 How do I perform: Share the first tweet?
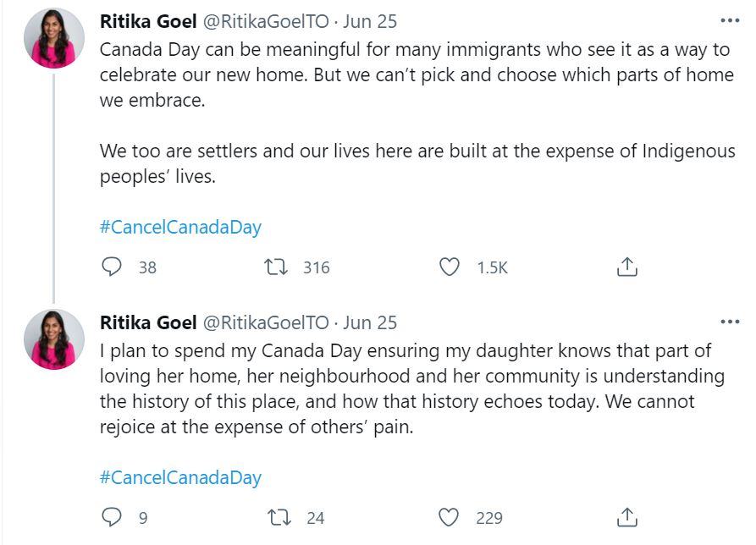pos(626,267)
